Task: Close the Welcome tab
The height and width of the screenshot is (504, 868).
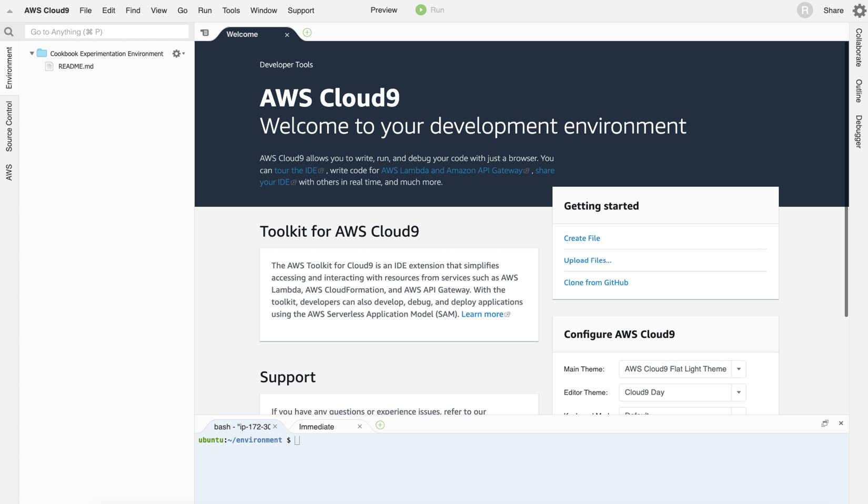Action: point(287,35)
